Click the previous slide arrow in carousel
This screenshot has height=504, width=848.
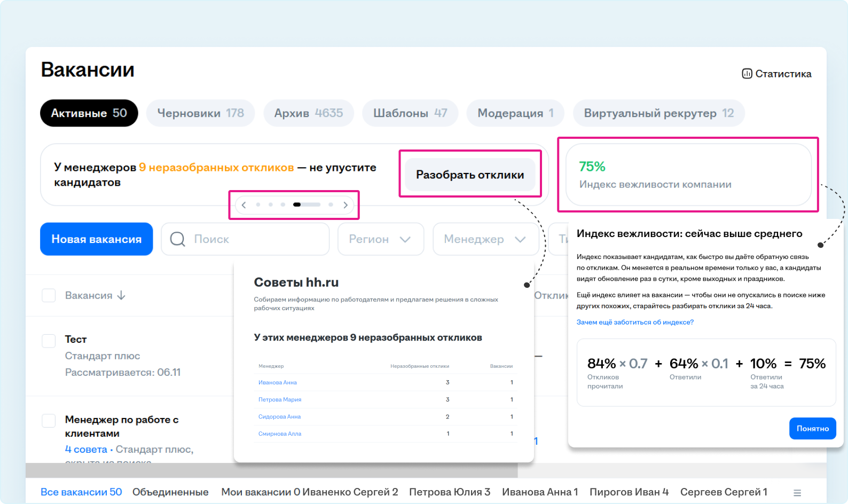(244, 205)
